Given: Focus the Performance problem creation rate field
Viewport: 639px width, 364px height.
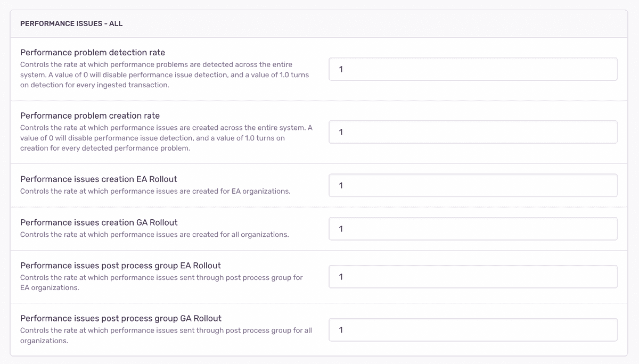Looking at the screenshot, I should pyautogui.click(x=473, y=132).
